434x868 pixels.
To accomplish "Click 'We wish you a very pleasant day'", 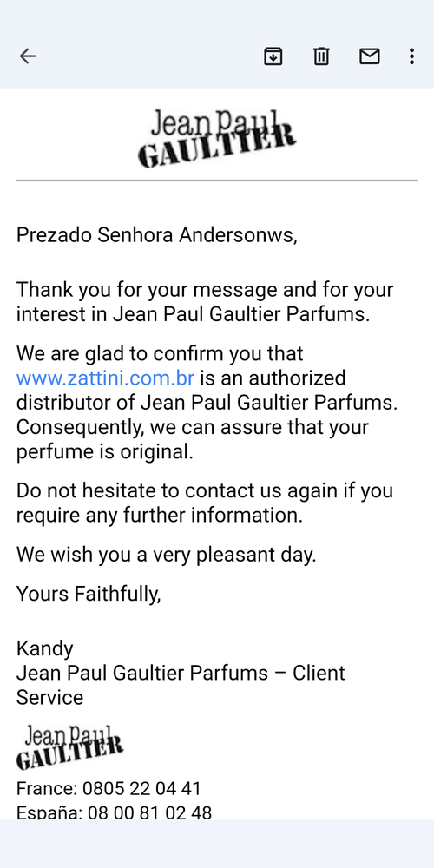I will [x=166, y=555].
